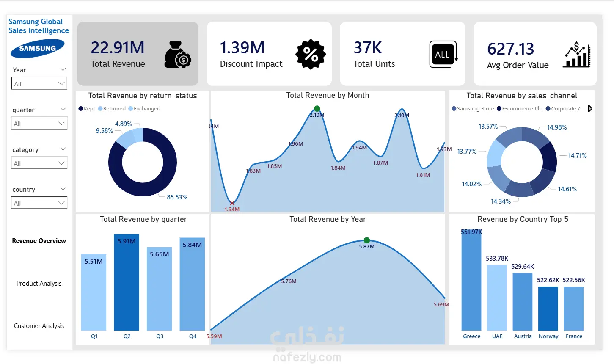This screenshot has width=614, height=364.
Task: Open the country All dropdown
Action: [x=39, y=203]
